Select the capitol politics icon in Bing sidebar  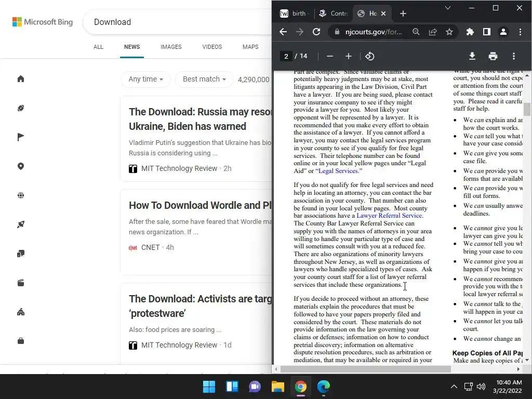(21, 312)
